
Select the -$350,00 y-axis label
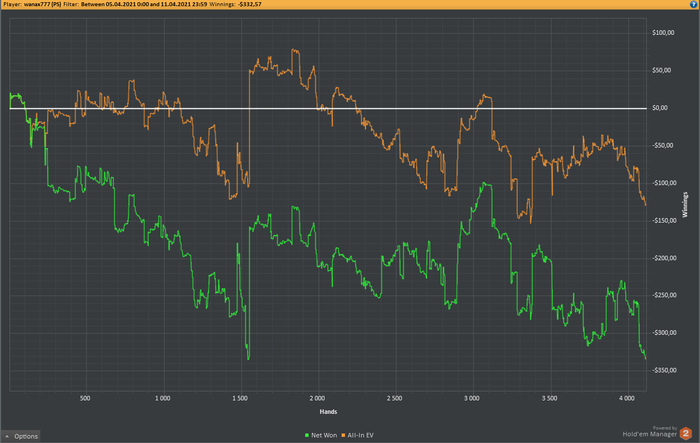(664, 370)
